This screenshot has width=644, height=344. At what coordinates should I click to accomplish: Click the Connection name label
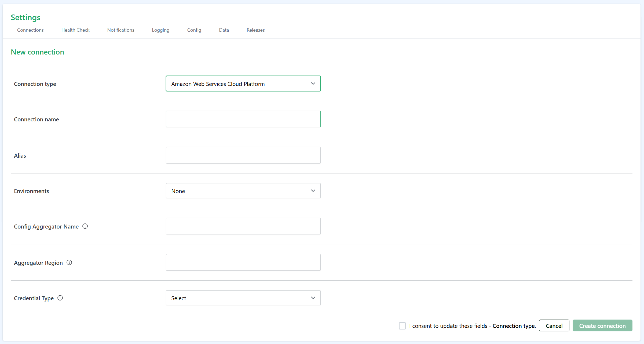click(x=36, y=120)
